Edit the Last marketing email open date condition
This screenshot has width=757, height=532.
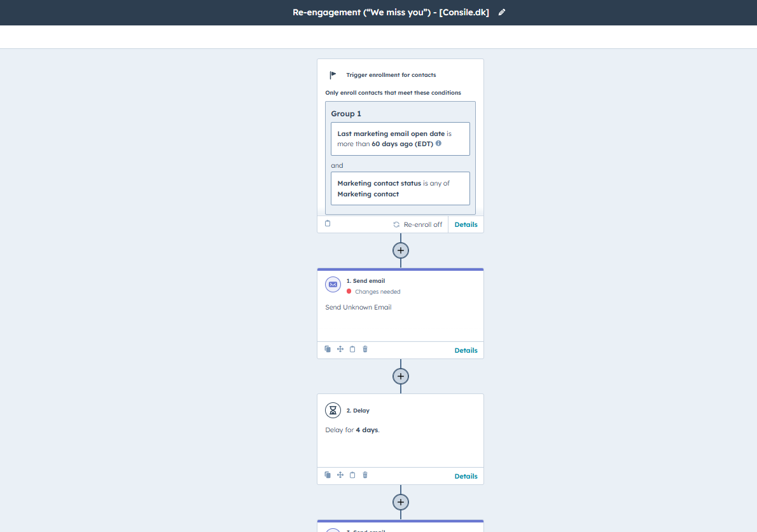400,139
